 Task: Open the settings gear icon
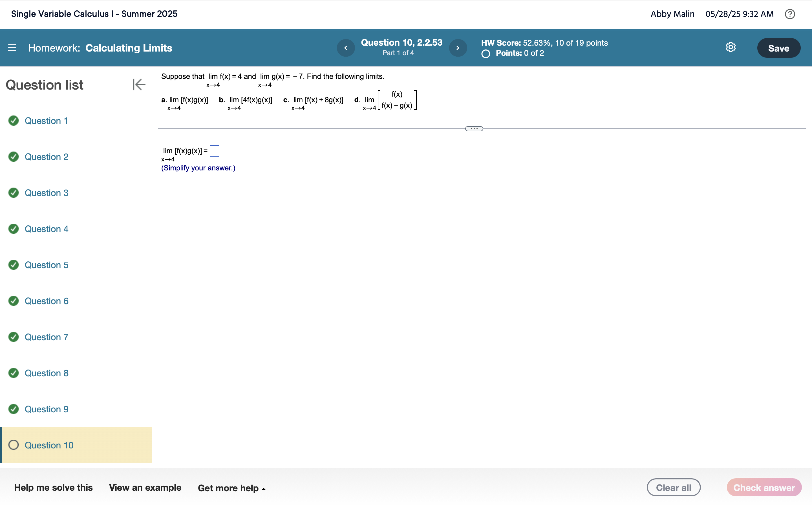tap(731, 47)
